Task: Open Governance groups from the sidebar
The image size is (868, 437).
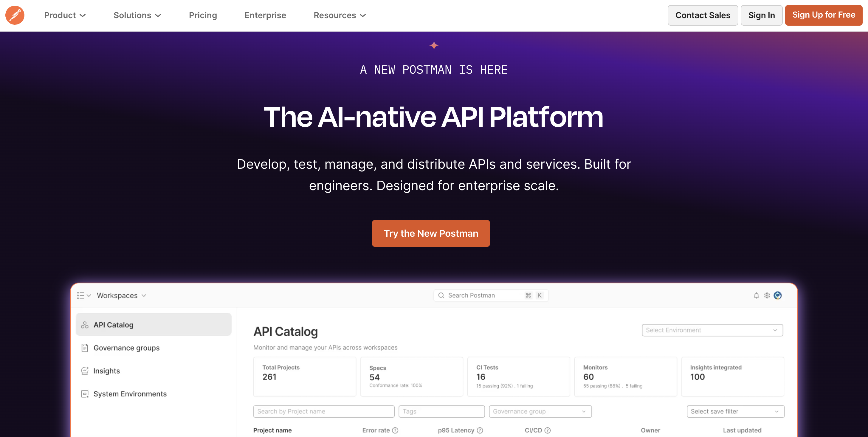Action: pos(126,348)
